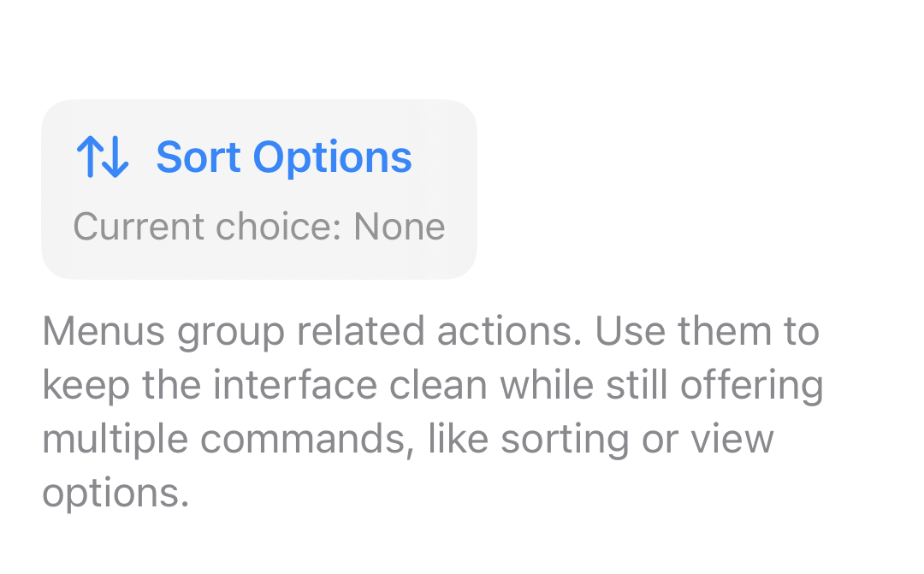Click the line mentioning multiple commands and sorting
This screenshot has height=574, width=924.
pos(407,440)
